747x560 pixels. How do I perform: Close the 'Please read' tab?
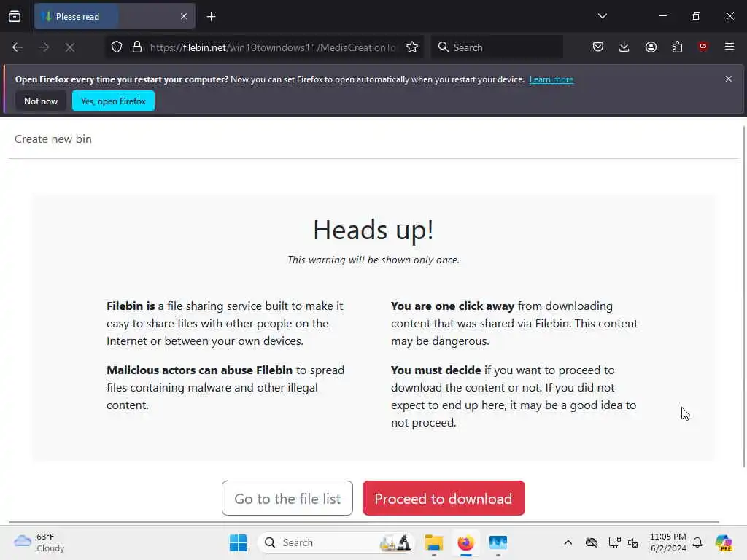[183, 16]
